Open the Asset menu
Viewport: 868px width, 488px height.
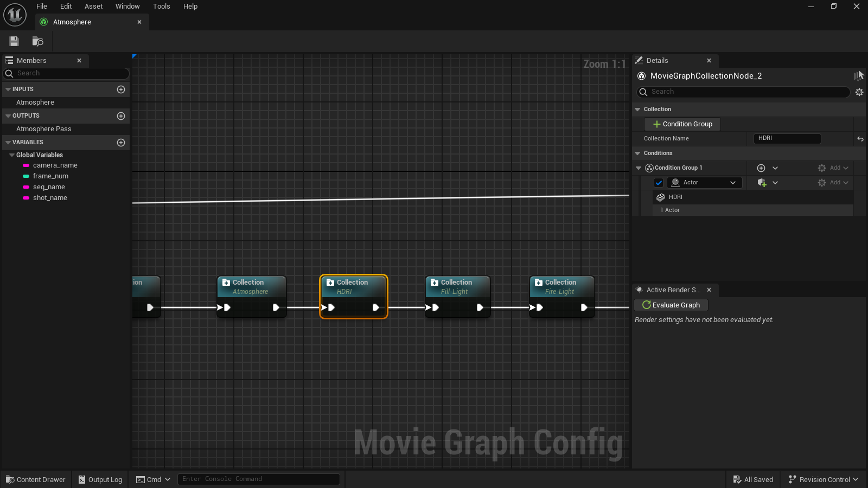[94, 7]
